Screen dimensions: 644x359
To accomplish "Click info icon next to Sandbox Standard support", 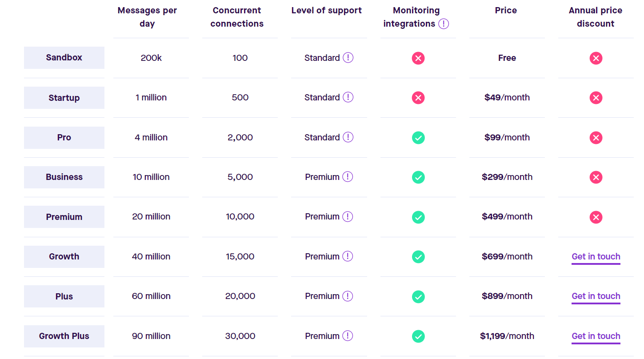I will pos(348,58).
